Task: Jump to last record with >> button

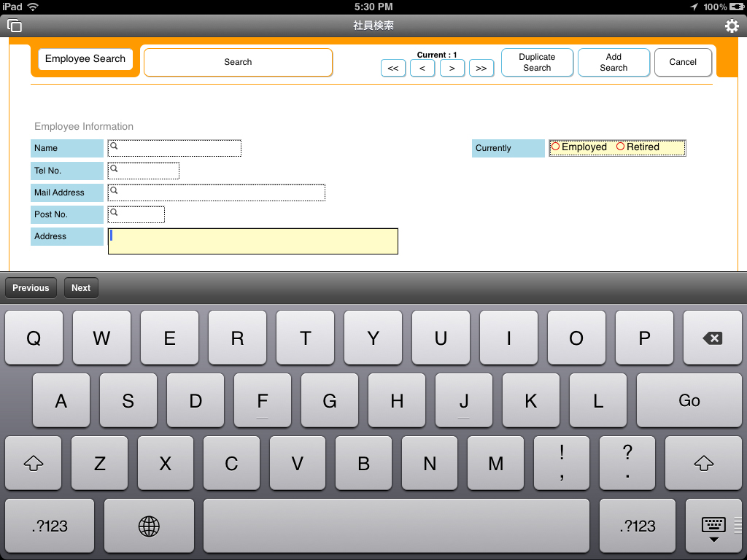Action: [x=481, y=69]
